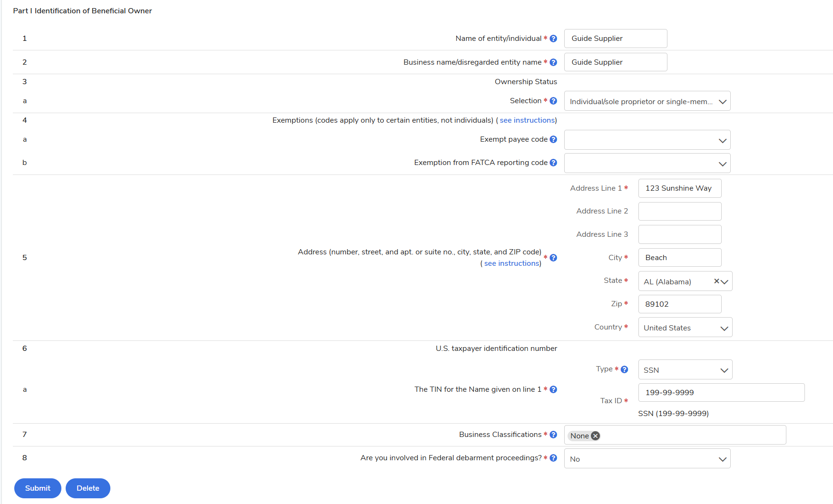Clear the AL (Alabama) state selection
The width and height of the screenshot is (833, 504).
[716, 281]
